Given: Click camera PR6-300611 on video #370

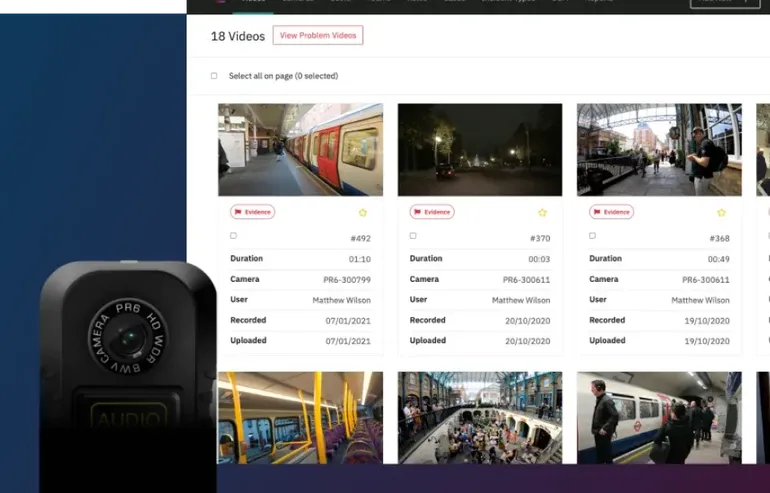Looking at the screenshot, I should click(x=526, y=280).
